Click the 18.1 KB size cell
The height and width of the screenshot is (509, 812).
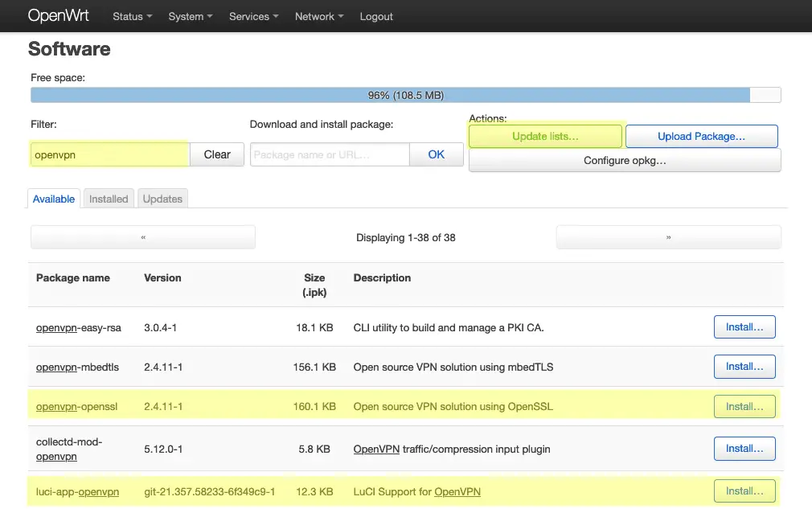coord(314,328)
